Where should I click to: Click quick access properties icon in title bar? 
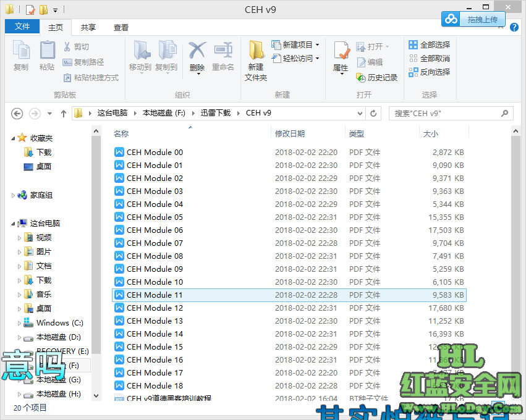30,9
